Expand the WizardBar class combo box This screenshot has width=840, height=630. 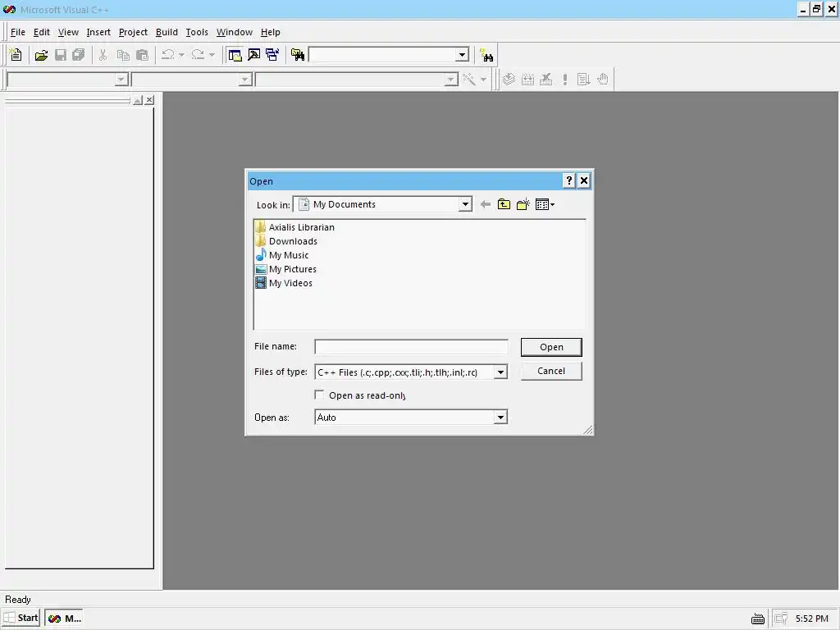(x=67, y=80)
